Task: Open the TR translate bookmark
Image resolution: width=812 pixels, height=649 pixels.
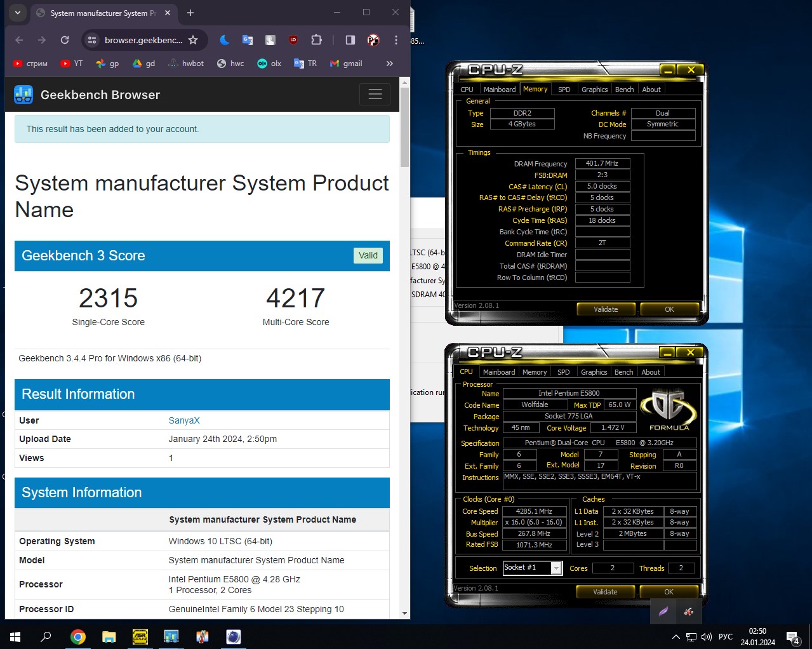Action: click(305, 64)
